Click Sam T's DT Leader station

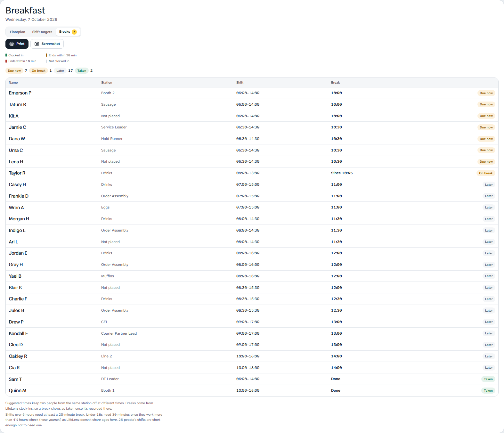(x=110, y=379)
